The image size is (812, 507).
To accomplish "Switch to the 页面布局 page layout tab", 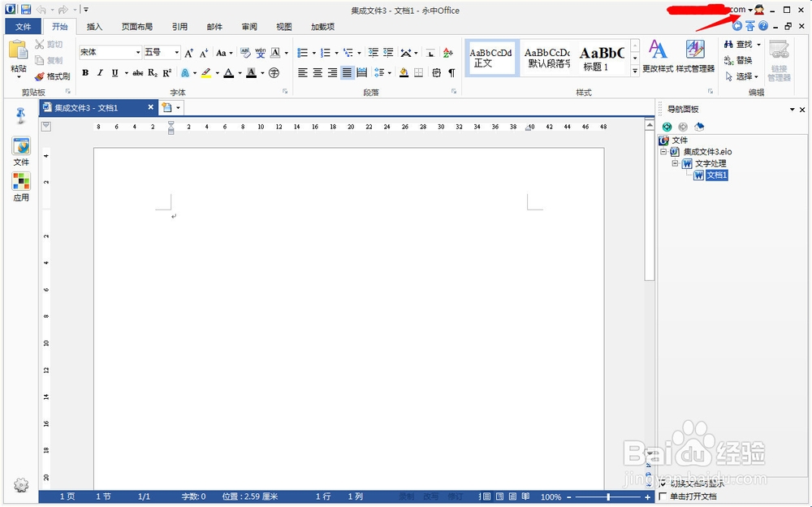I will 136,27.
